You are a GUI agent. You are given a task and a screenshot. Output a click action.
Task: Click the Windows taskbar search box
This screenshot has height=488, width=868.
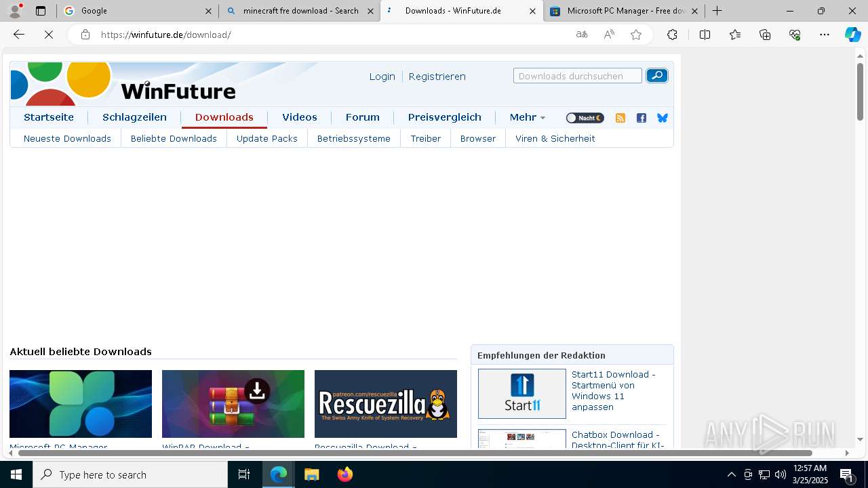(130, 474)
